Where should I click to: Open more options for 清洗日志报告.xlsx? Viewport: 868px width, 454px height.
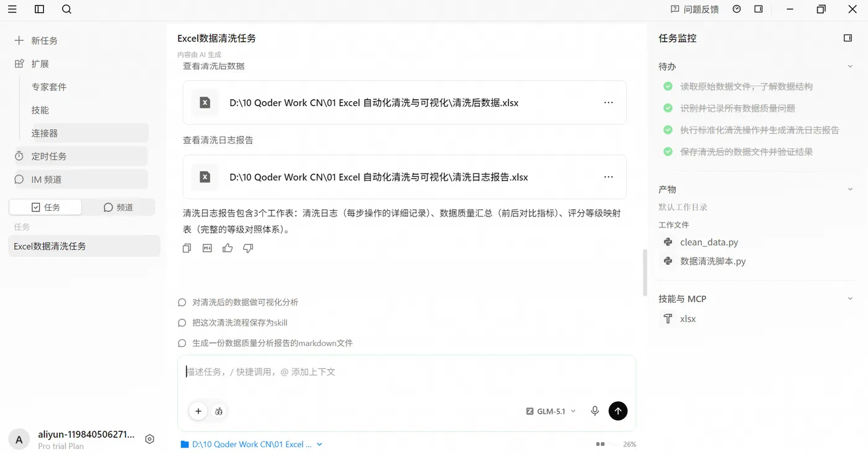tap(608, 177)
